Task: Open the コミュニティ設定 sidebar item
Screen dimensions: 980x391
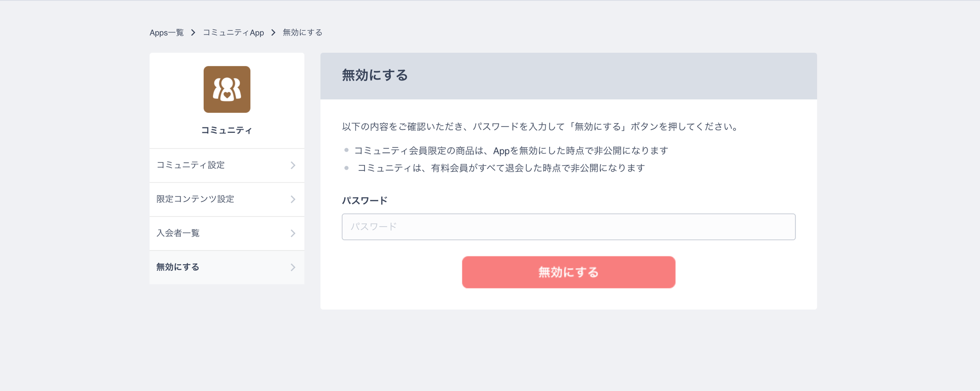Action: pyautogui.click(x=227, y=165)
